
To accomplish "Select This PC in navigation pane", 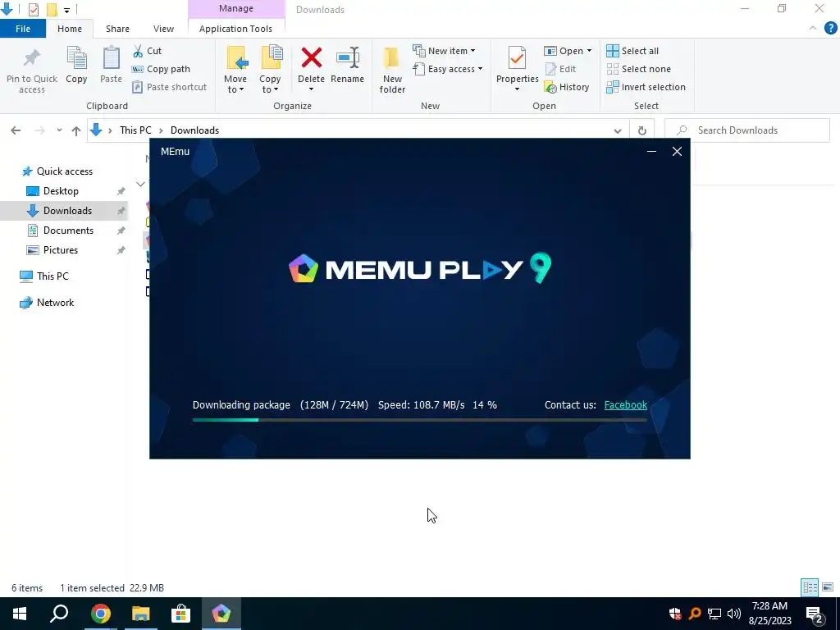I will click(44, 276).
